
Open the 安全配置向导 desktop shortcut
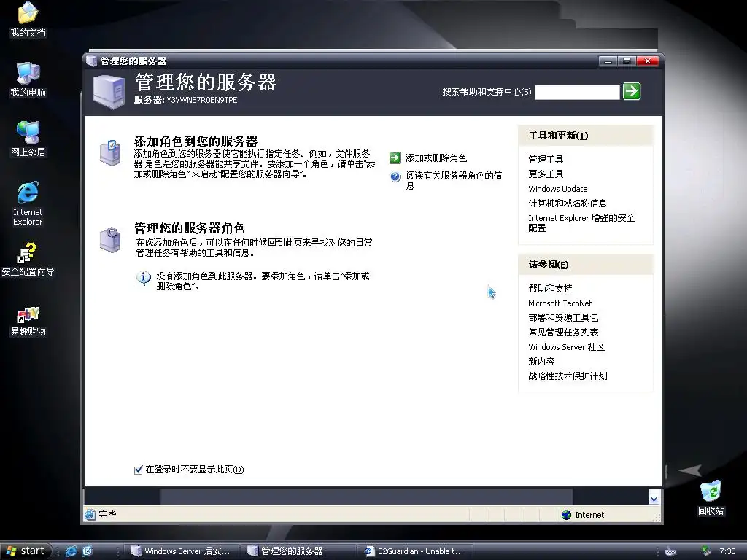pos(28,260)
